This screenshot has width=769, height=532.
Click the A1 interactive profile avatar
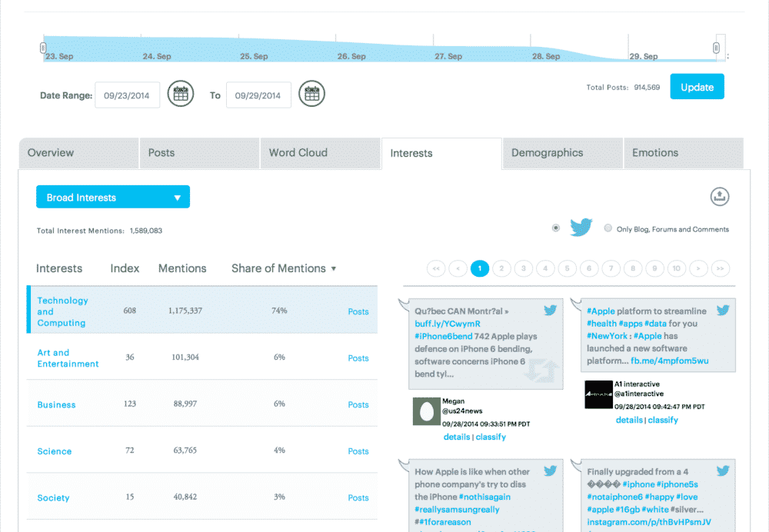(x=598, y=394)
